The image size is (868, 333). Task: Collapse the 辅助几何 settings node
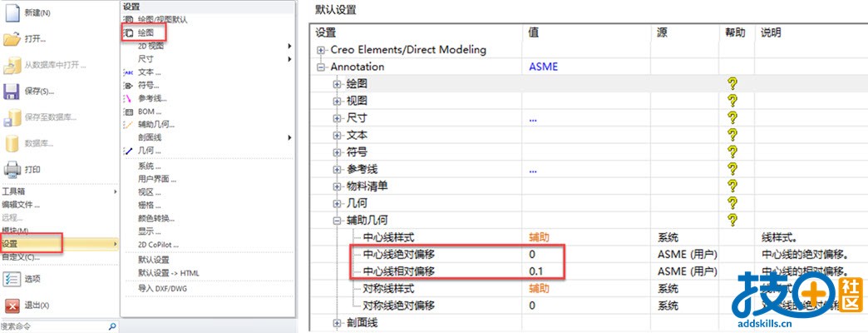point(337,221)
